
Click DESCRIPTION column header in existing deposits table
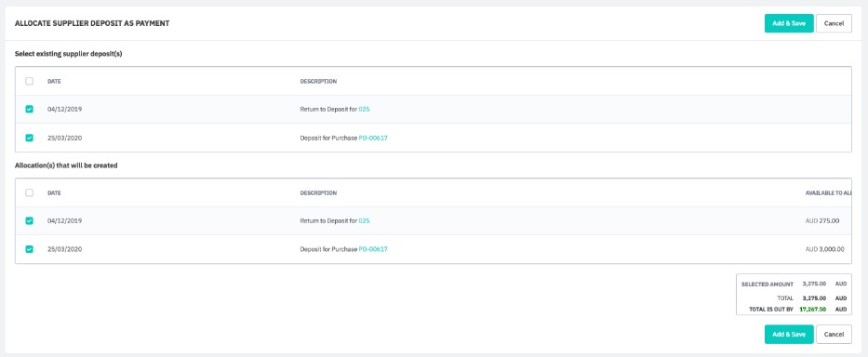(318, 82)
